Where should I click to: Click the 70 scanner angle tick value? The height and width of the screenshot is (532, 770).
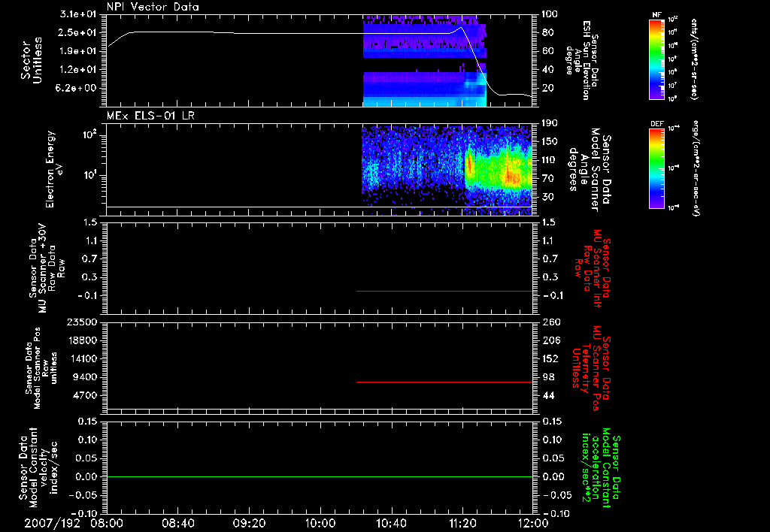[547, 178]
